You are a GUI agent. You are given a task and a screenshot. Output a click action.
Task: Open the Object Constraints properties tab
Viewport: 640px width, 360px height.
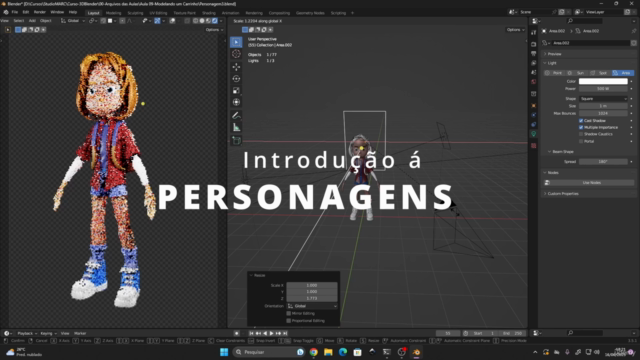[x=533, y=124]
